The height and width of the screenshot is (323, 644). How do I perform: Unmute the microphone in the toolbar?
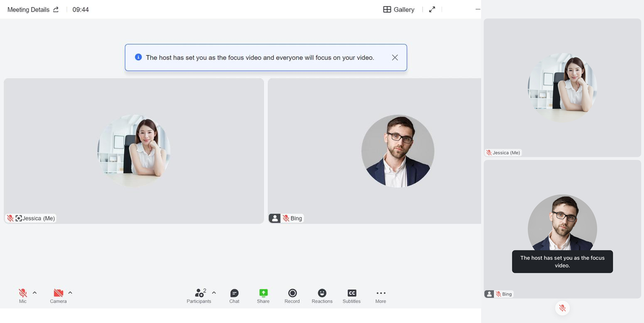click(x=23, y=295)
